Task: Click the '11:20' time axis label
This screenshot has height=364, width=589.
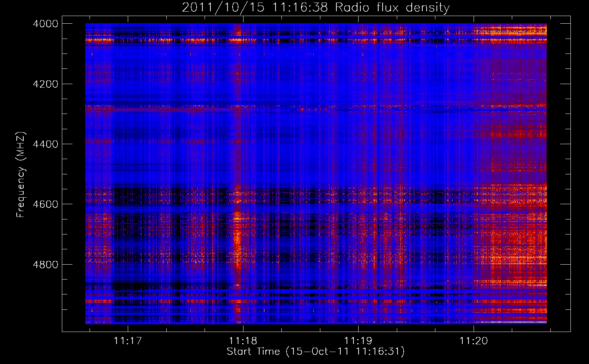Action: pos(474,341)
